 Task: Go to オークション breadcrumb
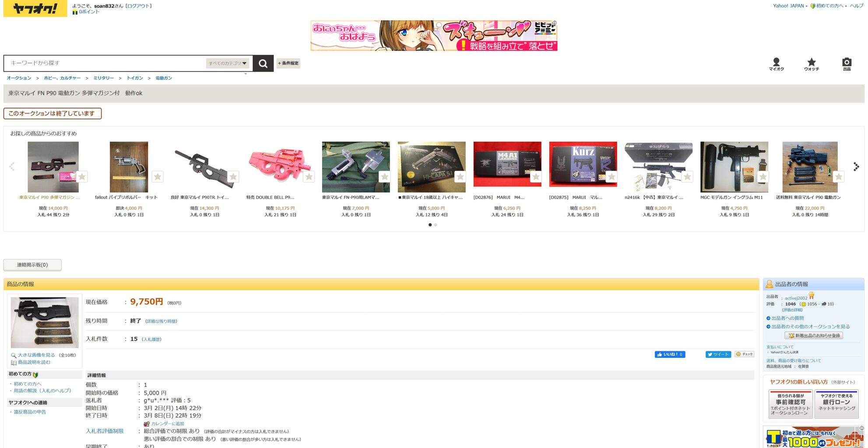click(19, 78)
